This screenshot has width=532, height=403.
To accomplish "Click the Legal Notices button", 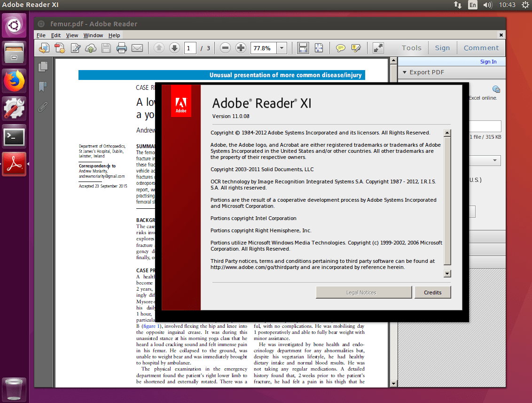I will point(364,292).
